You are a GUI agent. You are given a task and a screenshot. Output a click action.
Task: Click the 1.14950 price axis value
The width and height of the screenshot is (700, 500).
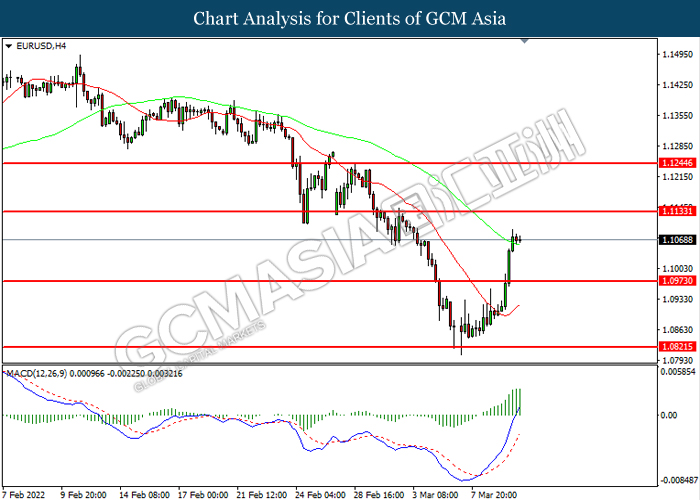(678, 54)
